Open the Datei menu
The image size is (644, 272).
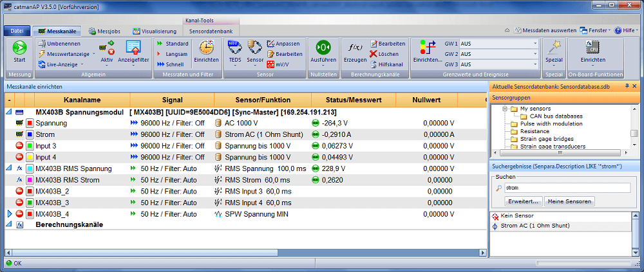point(17,31)
